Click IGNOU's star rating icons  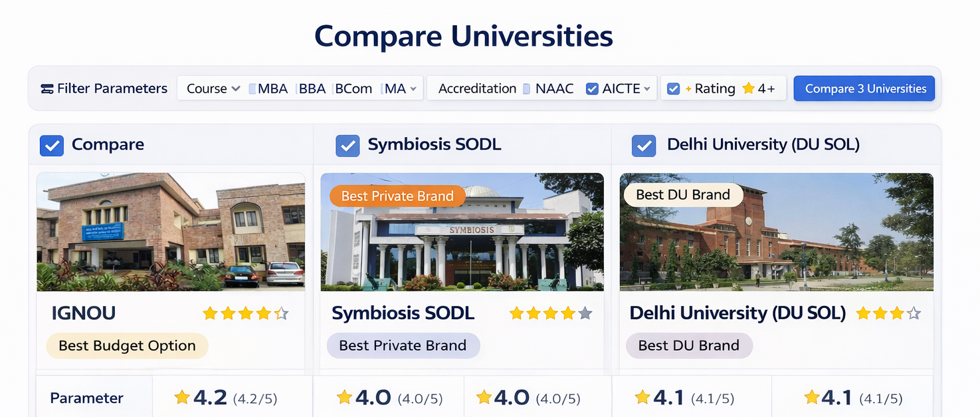click(x=245, y=313)
